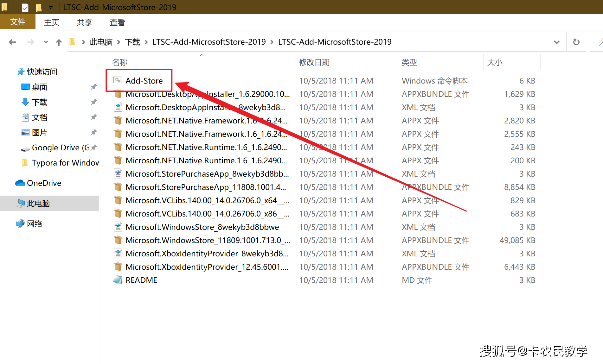The image size is (603, 364).
Task: Switch to the 查看 ribbon tab
Action: pyautogui.click(x=118, y=22)
